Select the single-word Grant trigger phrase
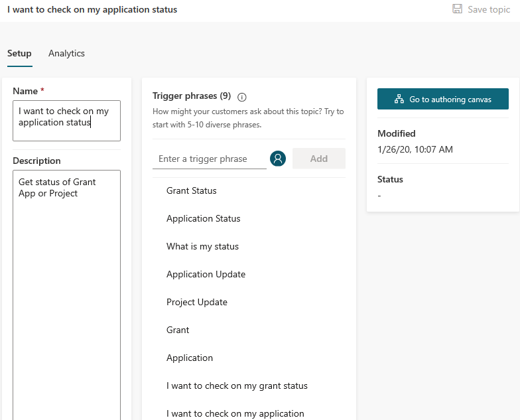This screenshot has height=420, width=520. [x=178, y=330]
